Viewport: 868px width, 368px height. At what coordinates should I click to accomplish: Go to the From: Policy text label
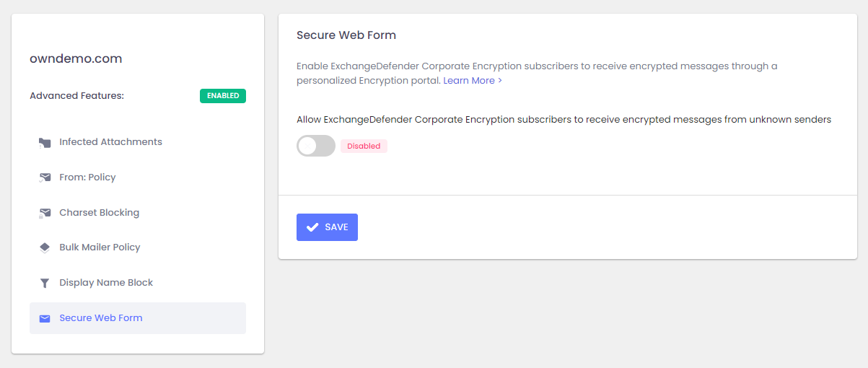click(x=87, y=178)
